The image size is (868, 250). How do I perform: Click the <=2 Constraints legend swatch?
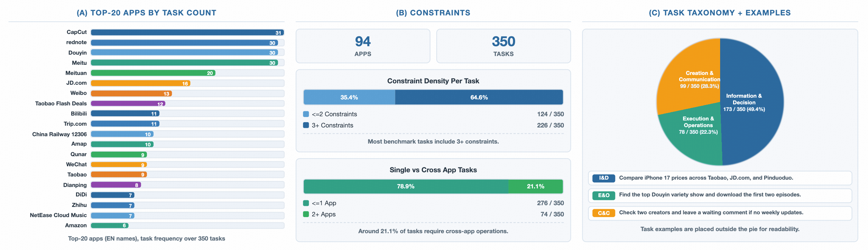point(306,114)
